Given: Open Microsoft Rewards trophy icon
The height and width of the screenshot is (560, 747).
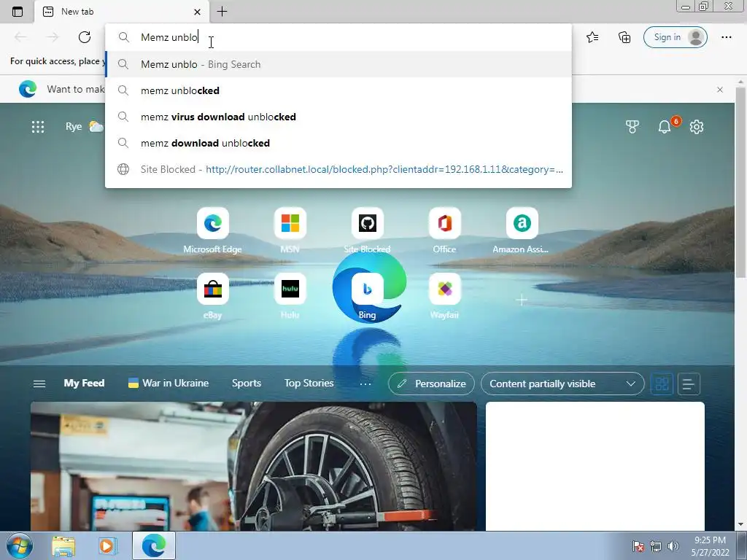Looking at the screenshot, I should tap(632, 127).
